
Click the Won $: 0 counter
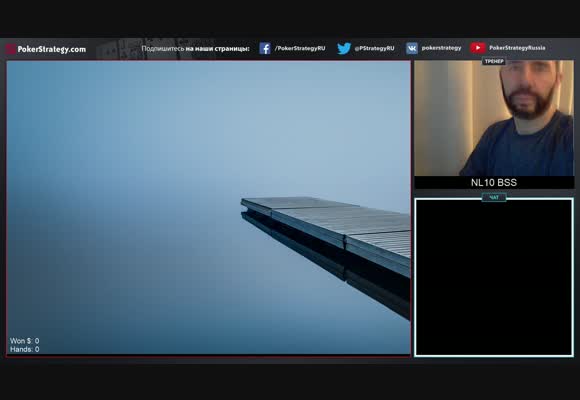24,341
